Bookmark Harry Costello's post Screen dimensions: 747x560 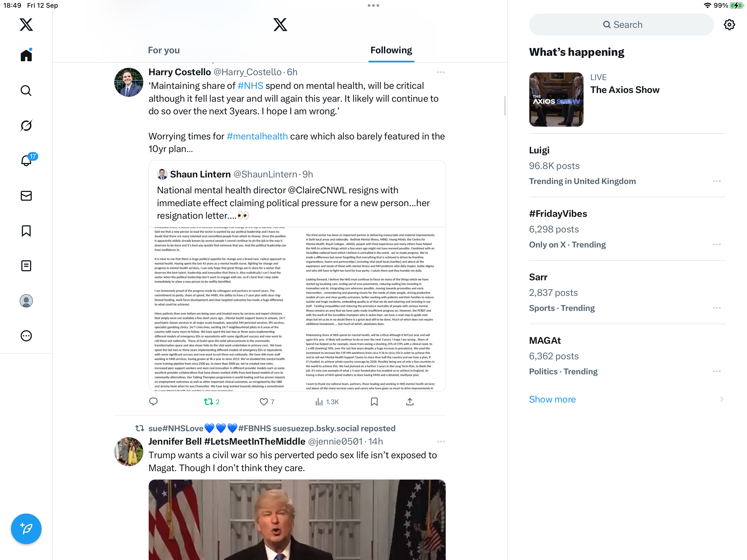click(x=374, y=402)
